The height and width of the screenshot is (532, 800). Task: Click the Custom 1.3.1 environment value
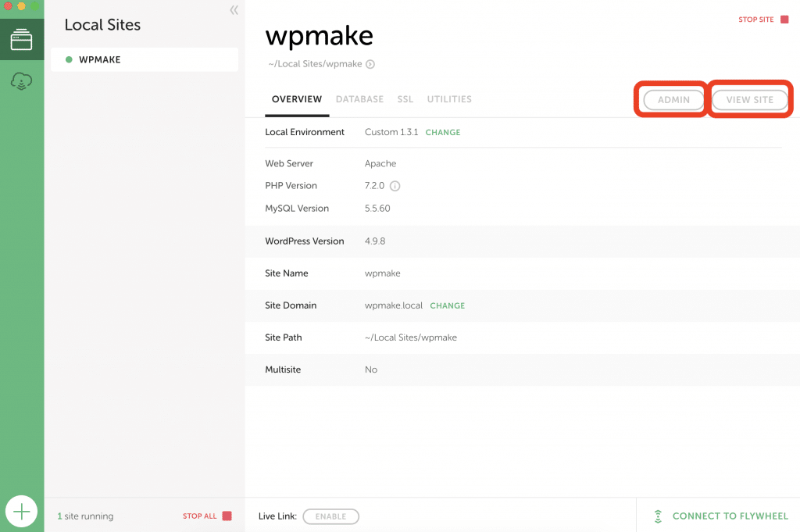[x=391, y=132]
